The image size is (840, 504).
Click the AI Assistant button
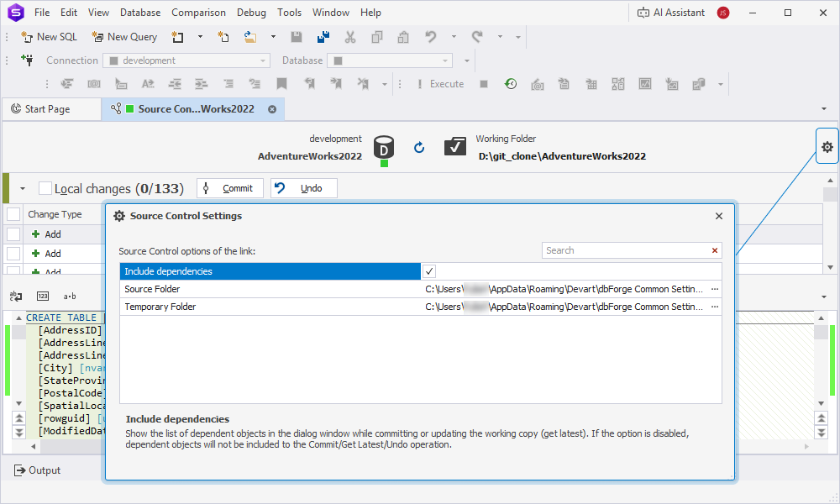tap(670, 13)
